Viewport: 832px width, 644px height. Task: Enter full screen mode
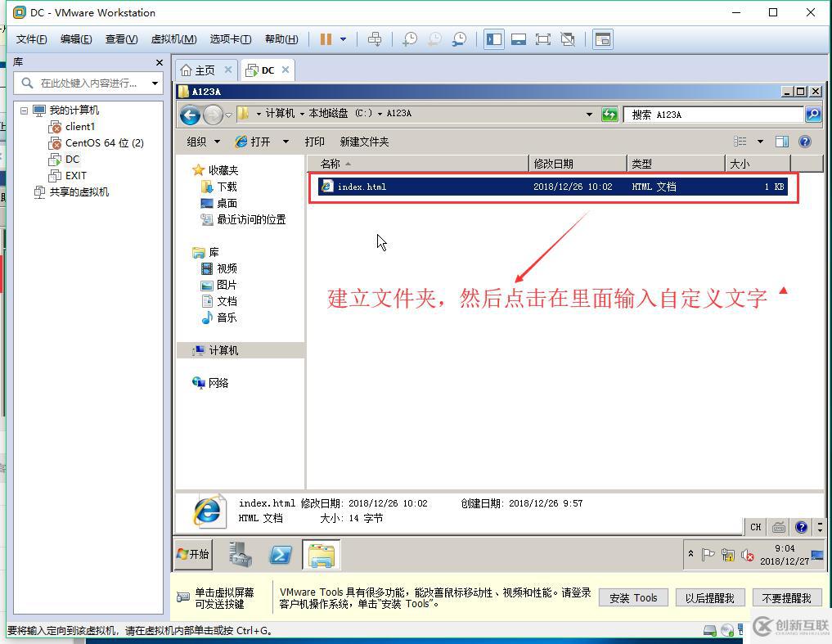click(x=543, y=39)
